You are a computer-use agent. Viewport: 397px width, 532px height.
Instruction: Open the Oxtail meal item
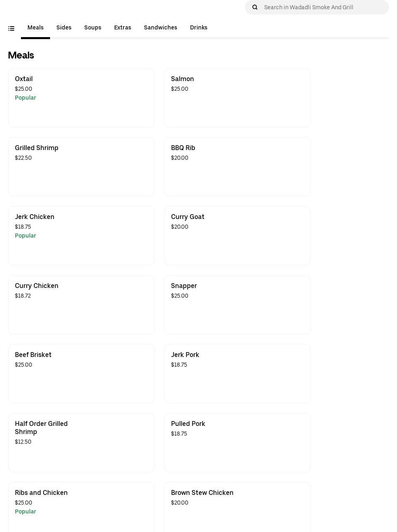point(81,98)
